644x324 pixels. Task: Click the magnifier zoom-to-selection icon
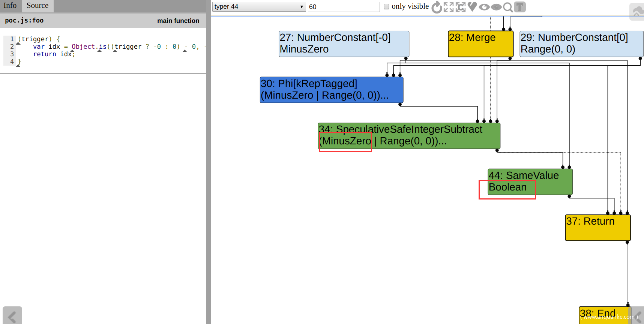pyautogui.click(x=508, y=7)
